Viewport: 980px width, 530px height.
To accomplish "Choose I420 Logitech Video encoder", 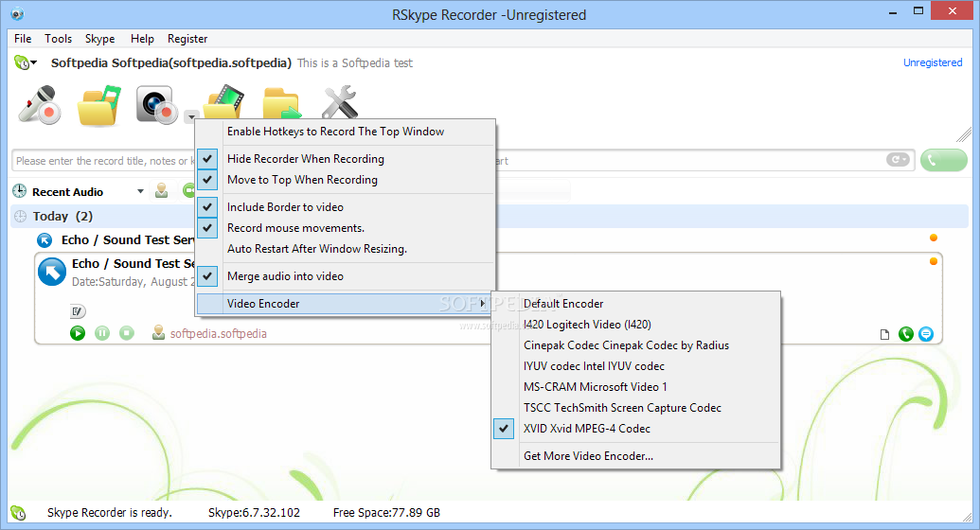I will (x=636, y=325).
